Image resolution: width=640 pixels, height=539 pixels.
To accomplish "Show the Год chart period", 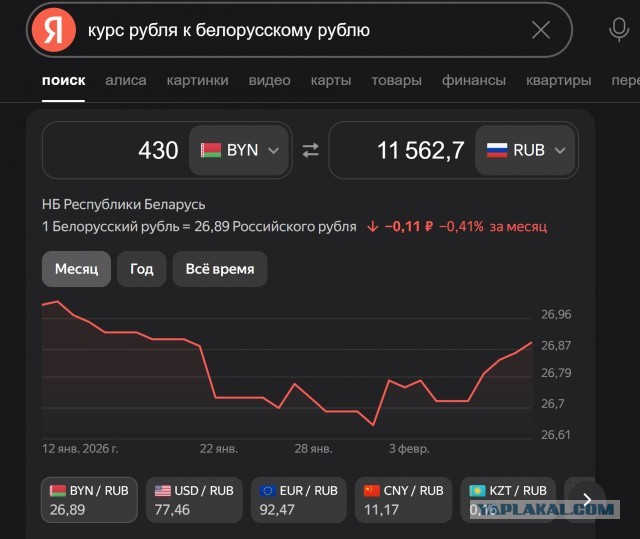I will (142, 269).
